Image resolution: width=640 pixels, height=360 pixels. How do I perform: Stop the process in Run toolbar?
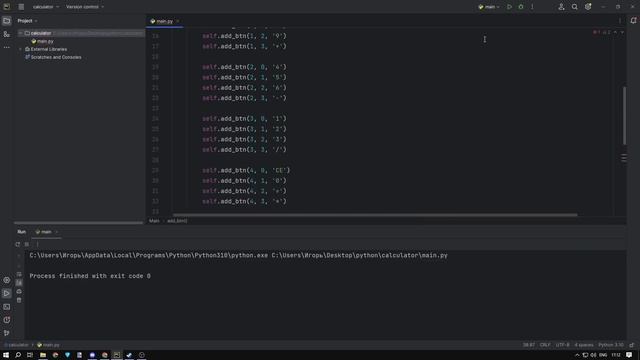[x=27, y=244]
